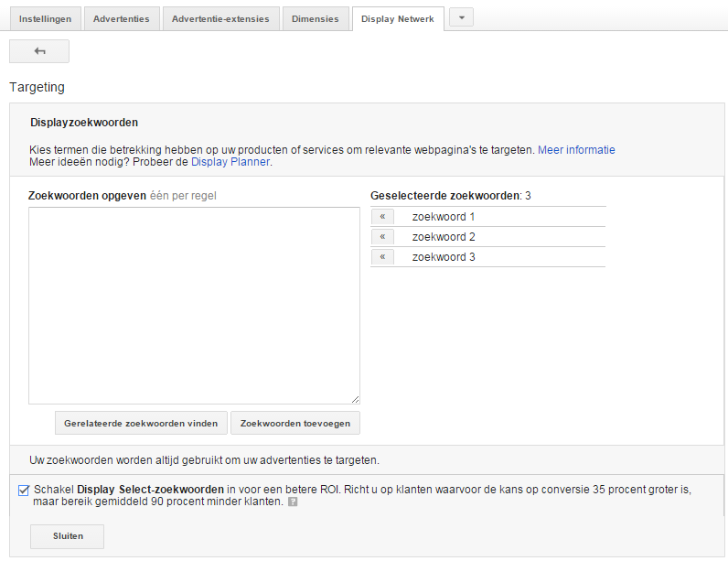
Task: Expand the more tabs dropdown arrow
Action: pos(461,18)
